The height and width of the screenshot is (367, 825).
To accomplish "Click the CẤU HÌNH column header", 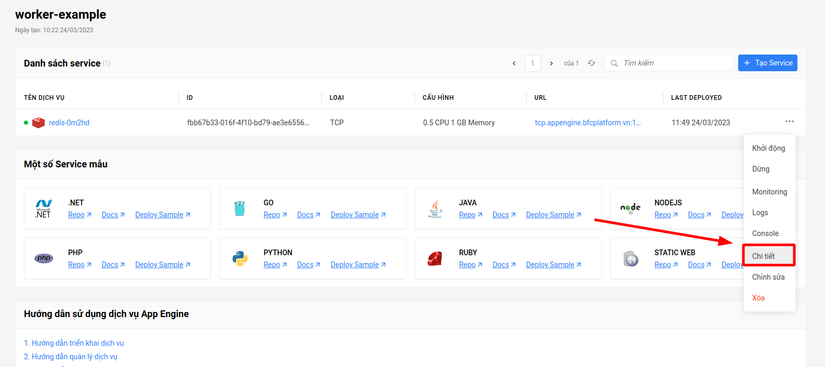I will click(x=438, y=98).
